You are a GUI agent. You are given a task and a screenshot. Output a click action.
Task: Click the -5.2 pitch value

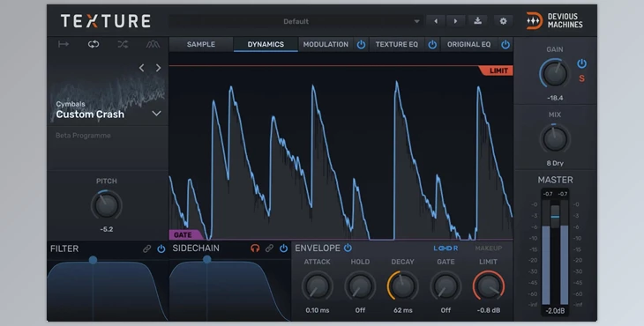(107, 229)
